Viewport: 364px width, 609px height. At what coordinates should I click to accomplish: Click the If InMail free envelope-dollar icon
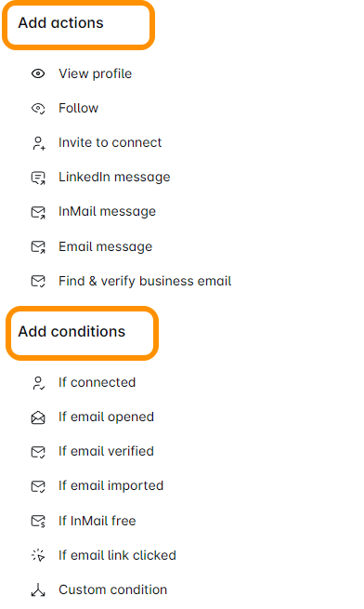38,521
